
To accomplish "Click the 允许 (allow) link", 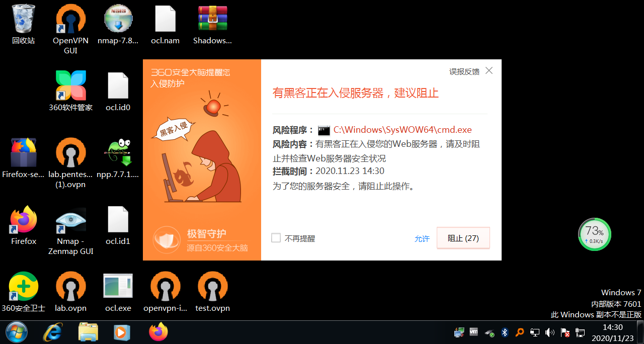I will (x=422, y=238).
